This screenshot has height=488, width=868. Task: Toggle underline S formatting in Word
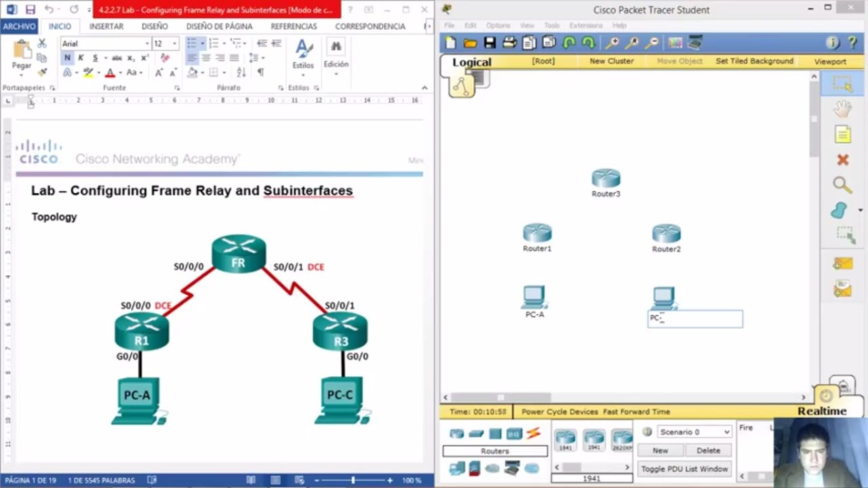click(x=95, y=58)
